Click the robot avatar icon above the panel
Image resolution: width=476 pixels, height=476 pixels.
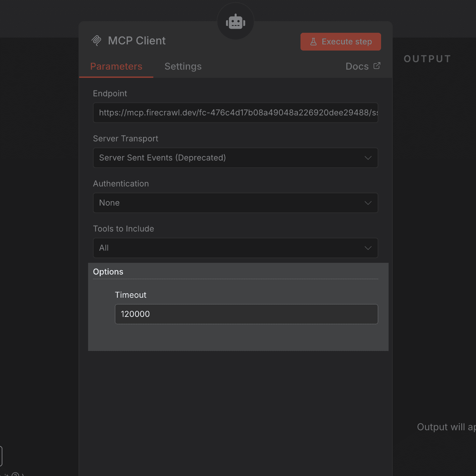(x=235, y=21)
